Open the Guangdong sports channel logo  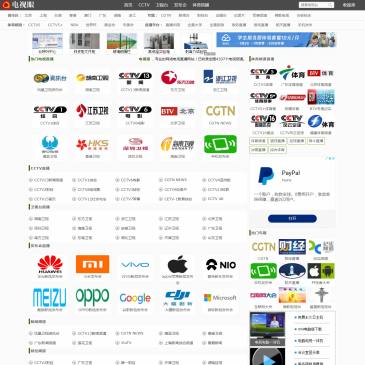coord(292,73)
